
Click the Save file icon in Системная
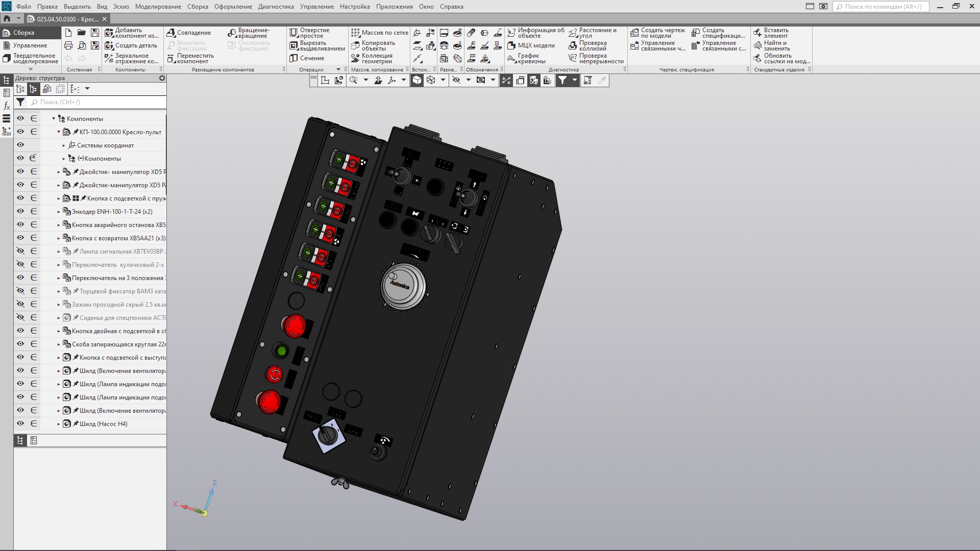(94, 33)
